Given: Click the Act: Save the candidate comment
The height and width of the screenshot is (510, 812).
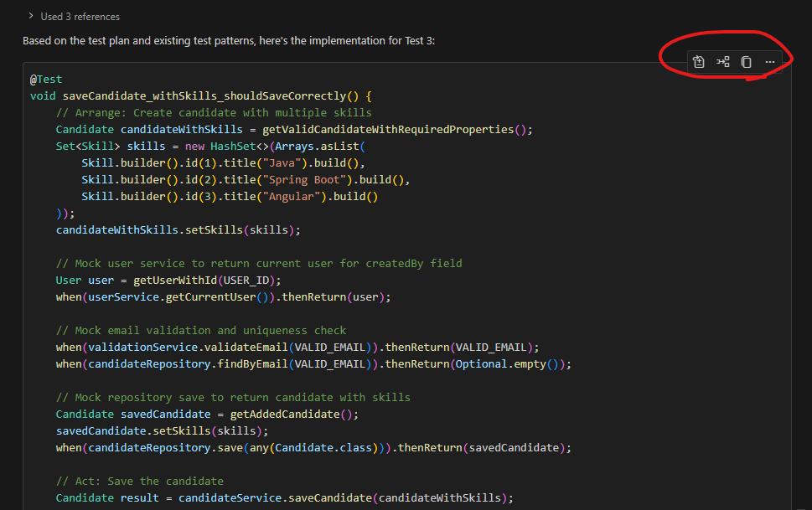Looking at the screenshot, I should point(140,481).
